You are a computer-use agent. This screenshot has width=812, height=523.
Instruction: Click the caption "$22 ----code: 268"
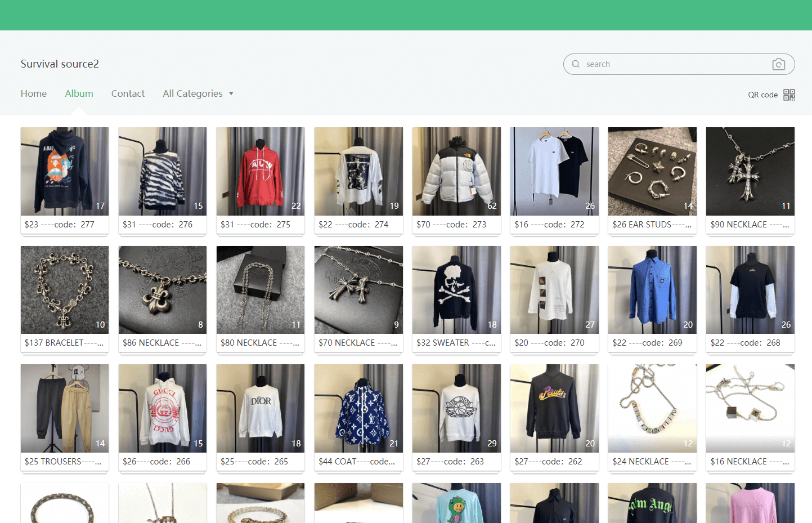(746, 343)
